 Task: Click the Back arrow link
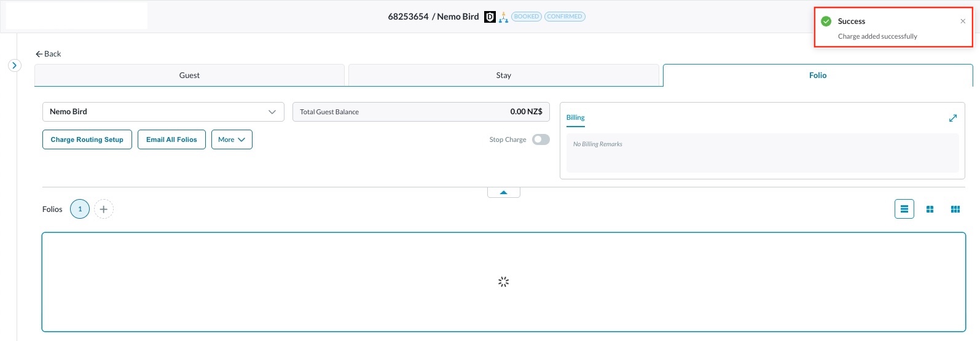coord(48,54)
